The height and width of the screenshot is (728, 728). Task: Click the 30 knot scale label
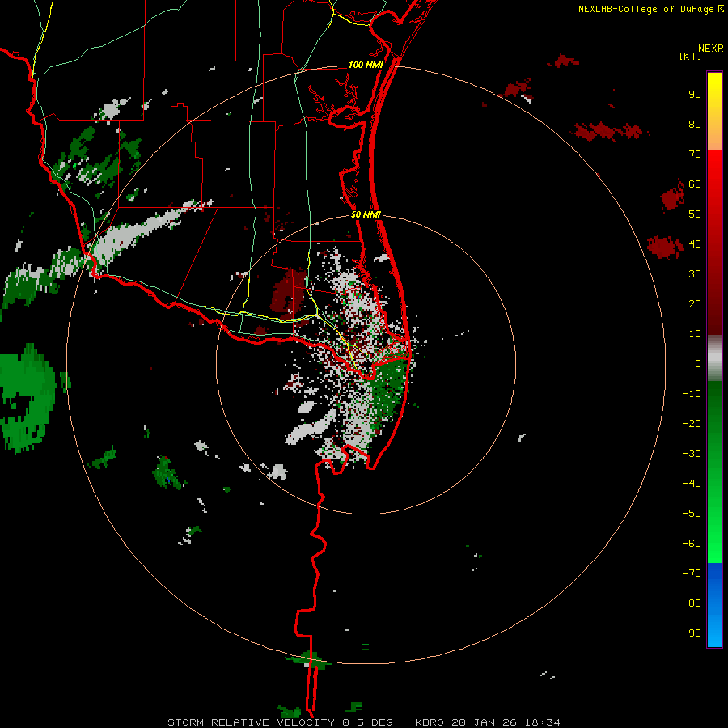(x=695, y=274)
